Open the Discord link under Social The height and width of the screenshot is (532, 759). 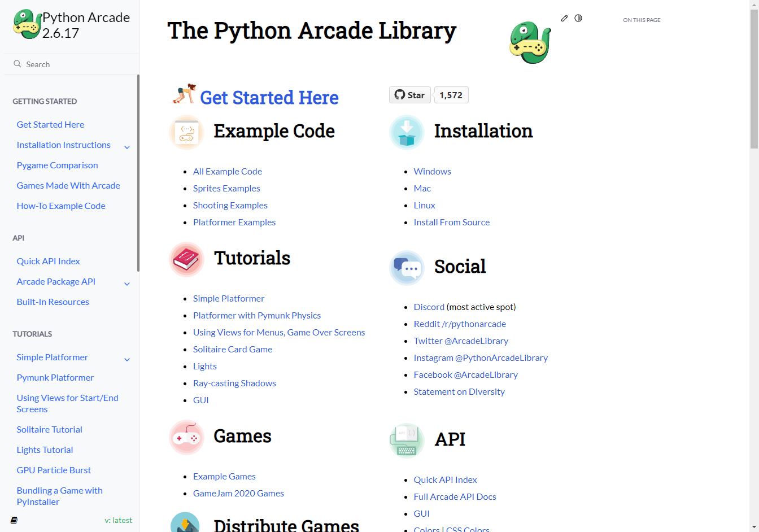[429, 307]
